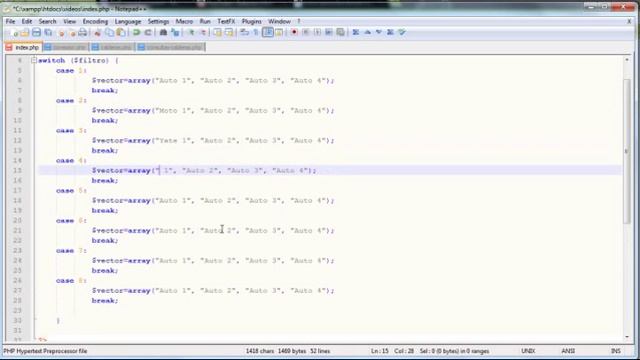Print the document with the printer icon
The image size is (640, 360).
click(x=82, y=33)
